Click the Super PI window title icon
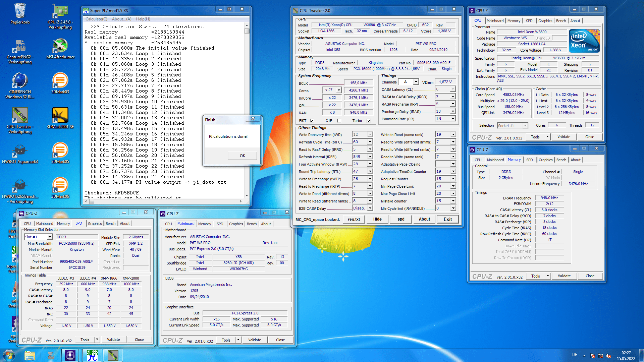The image size is (644, 362). point(86,10)
